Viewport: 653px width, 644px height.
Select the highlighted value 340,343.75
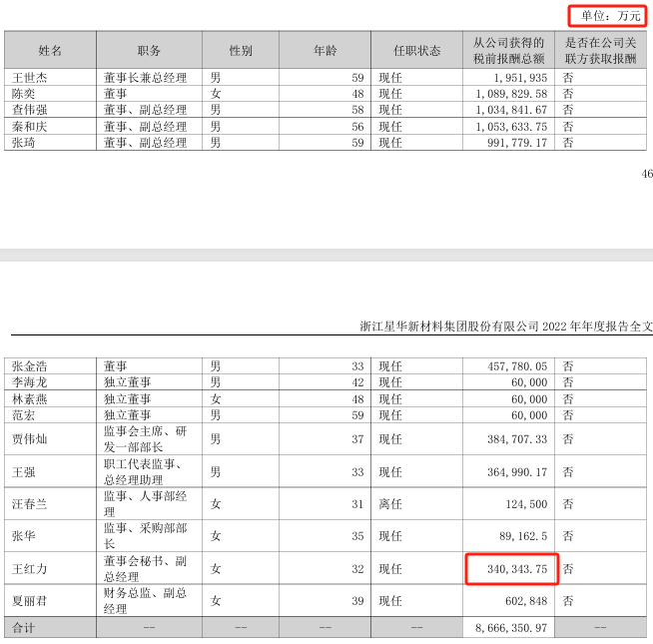pos(517,569)
